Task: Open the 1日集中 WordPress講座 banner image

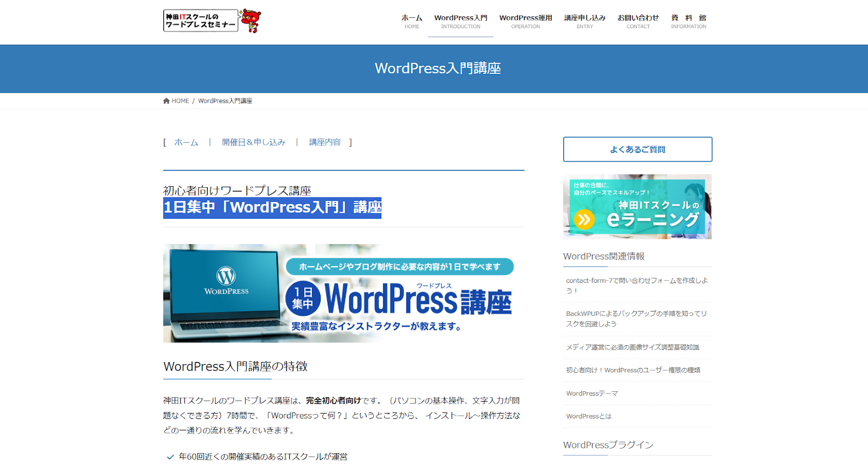Action: [344, 293]
